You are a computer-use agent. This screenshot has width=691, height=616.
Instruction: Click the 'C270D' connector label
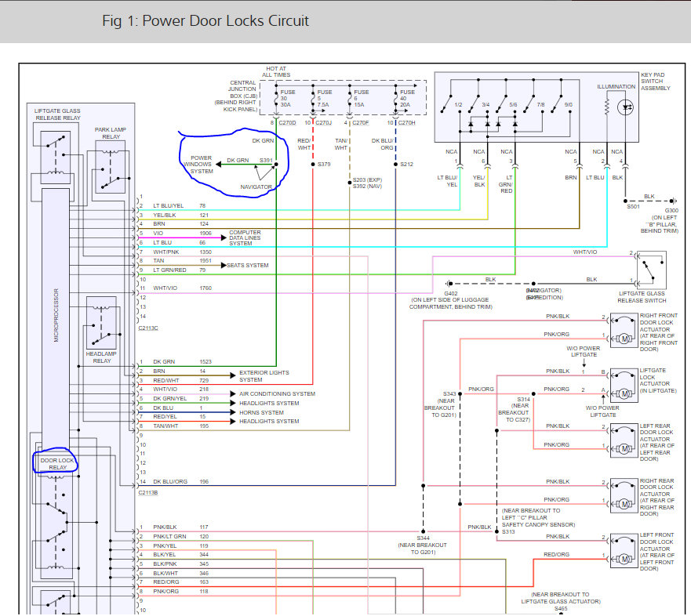(287, 123)
